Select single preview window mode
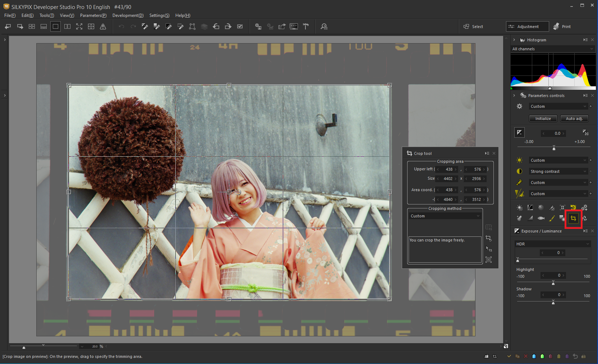 click(55, 27)
